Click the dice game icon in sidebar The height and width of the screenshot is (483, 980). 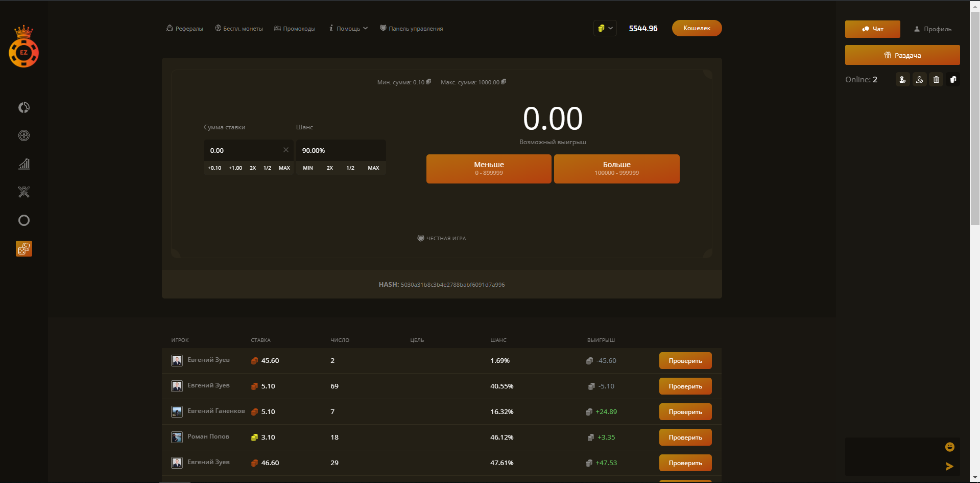tap(24, 249)
